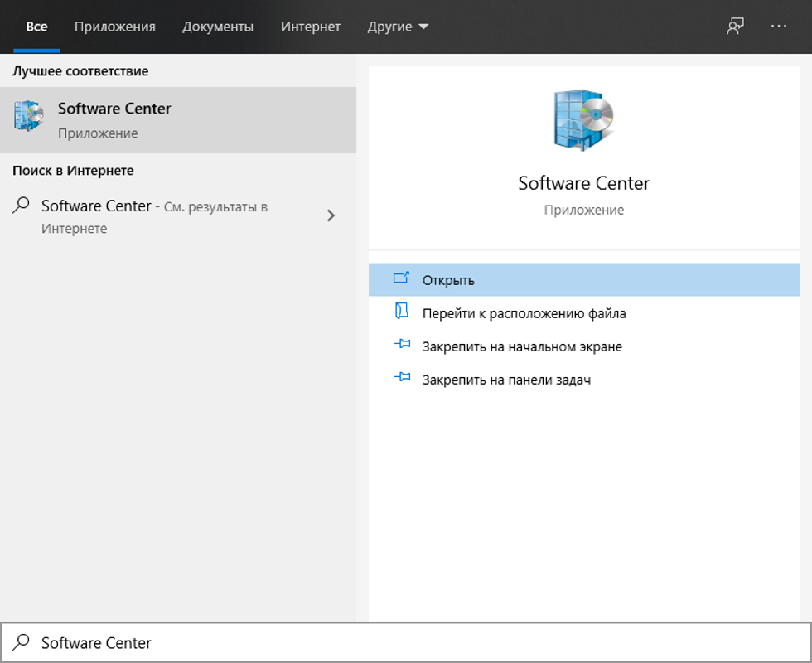Choose Перейти к расположению файла

tap(584, 313)
